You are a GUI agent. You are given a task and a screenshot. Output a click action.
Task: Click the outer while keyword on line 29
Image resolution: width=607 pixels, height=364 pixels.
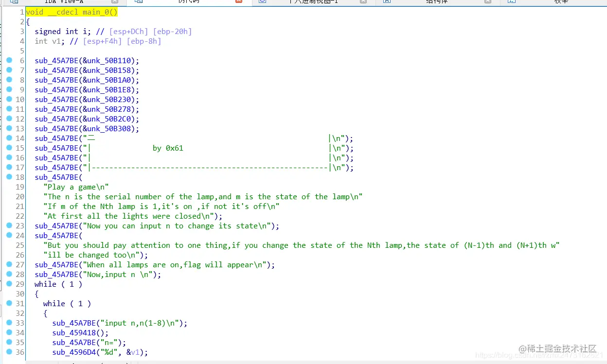coord(45,284)
